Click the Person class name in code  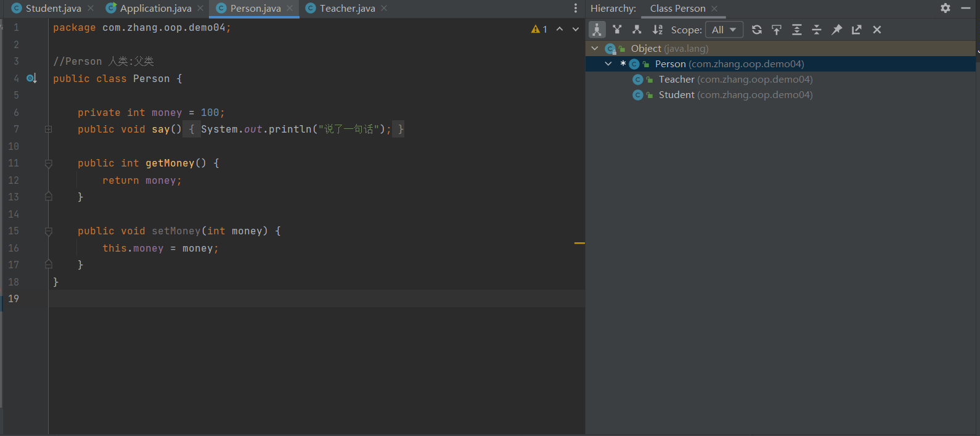click(x=151, y=79)
